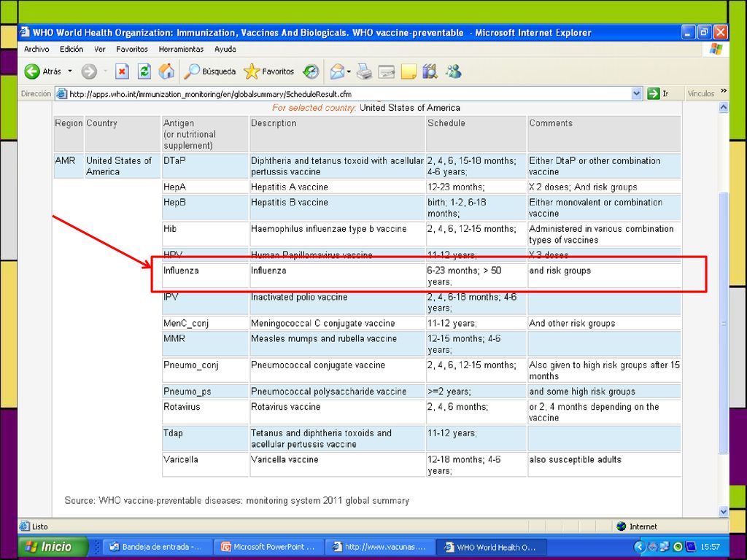The height and width of the screenshot is (560, 747).
Task: Expand the address bar dropdown arrow
Action: [x=636, y=94]
